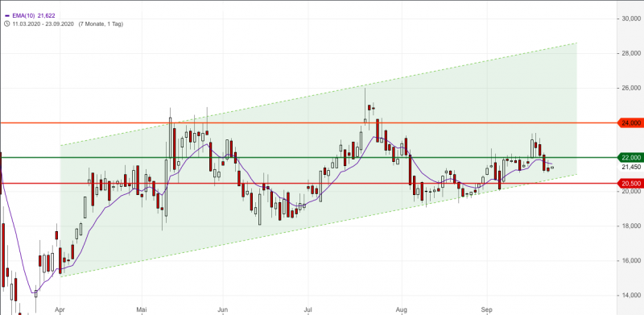644x315 pixels.
Task: Click the Jul label on the time axis
Action: [x=308, y=309]
